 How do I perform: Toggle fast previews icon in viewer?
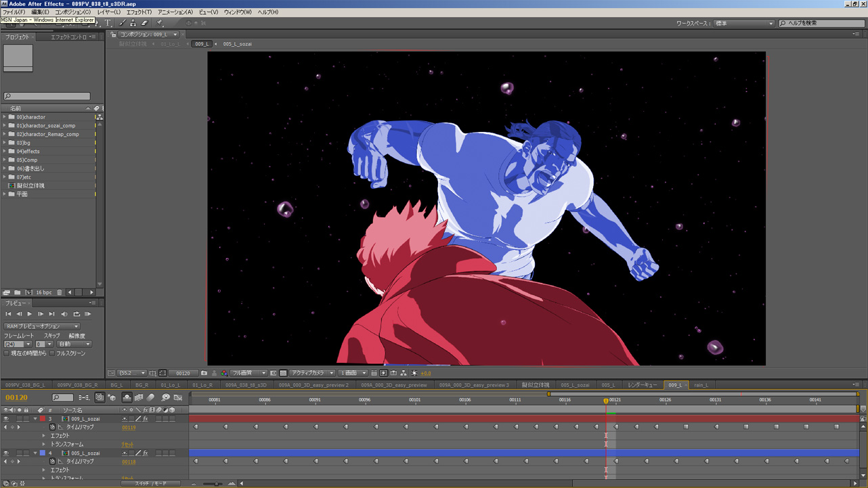click(x=383, y=373)
